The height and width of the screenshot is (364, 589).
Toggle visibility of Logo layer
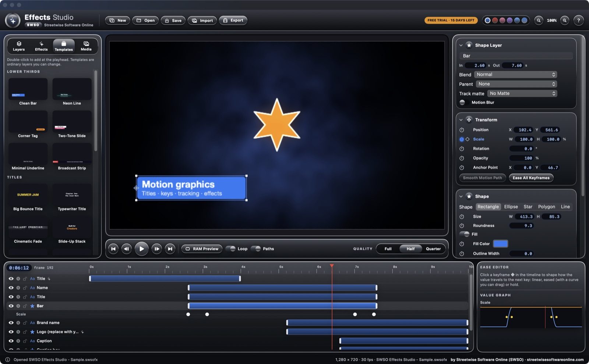11,332
